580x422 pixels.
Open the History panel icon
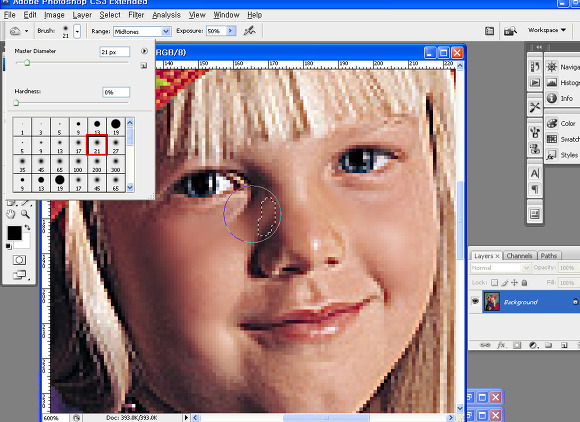[x=535, y=67]
